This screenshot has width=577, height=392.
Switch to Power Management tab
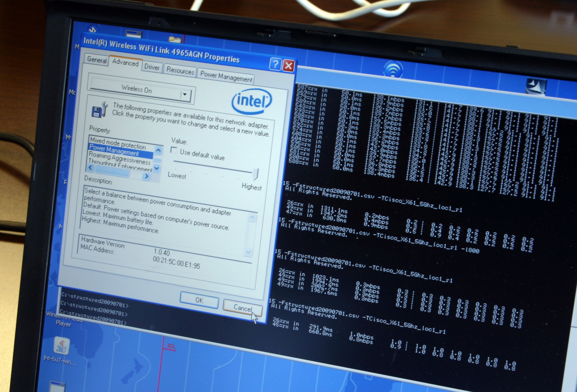226,77
